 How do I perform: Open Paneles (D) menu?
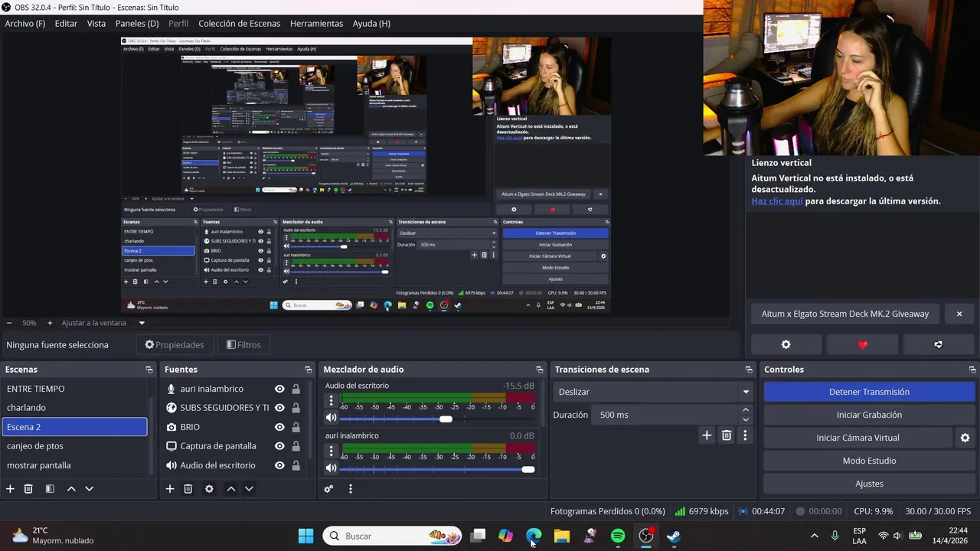point(137,24)
